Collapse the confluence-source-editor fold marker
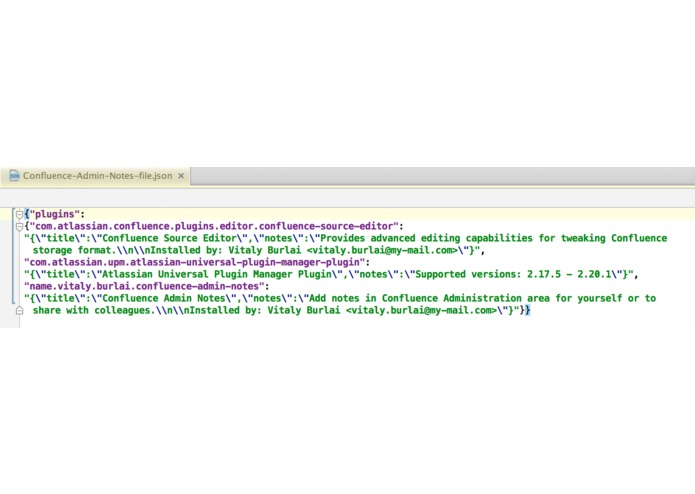Viewport: 695px width, 494px height. coord(19,227)
